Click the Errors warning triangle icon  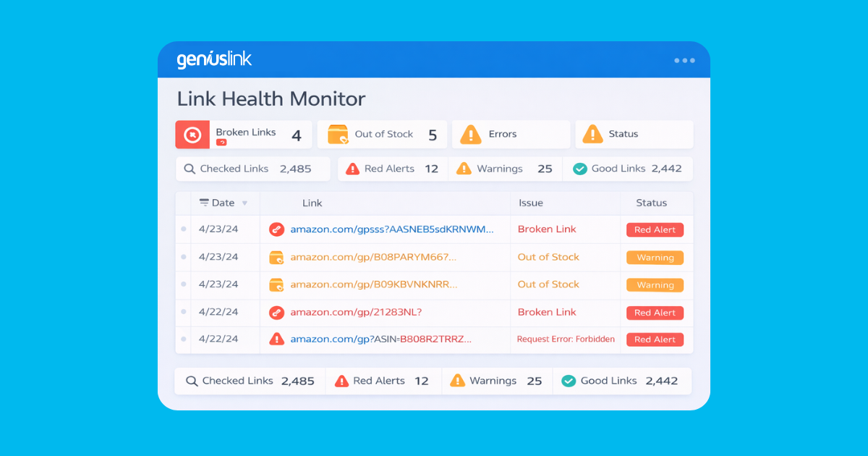[471, 134]
